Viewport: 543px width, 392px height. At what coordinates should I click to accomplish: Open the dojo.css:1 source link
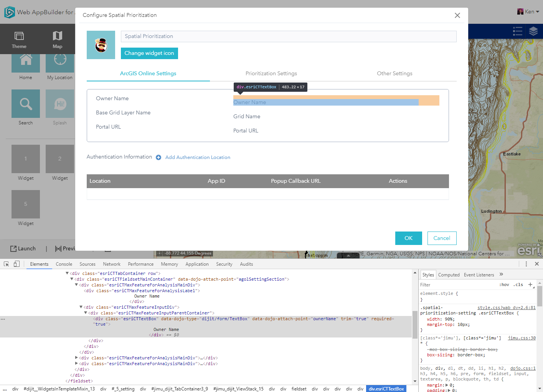pos(523,369)
